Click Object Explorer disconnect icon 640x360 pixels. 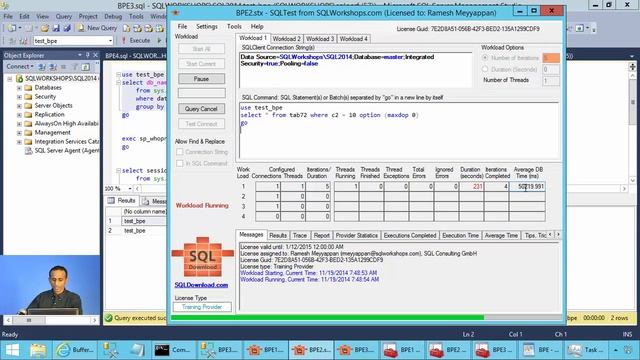tap(53, 67)
